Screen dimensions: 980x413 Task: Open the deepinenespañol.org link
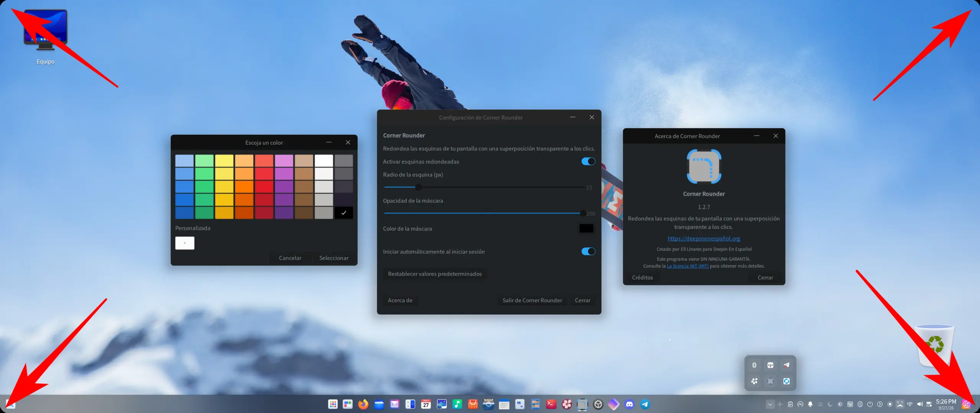coord(704,238)
